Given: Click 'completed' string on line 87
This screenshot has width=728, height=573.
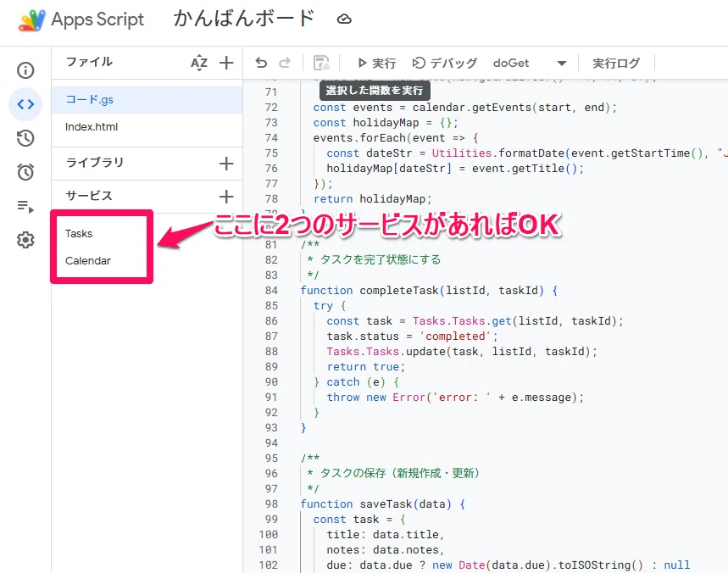Looking at the screenshot, I should click(x=455, y=337).
